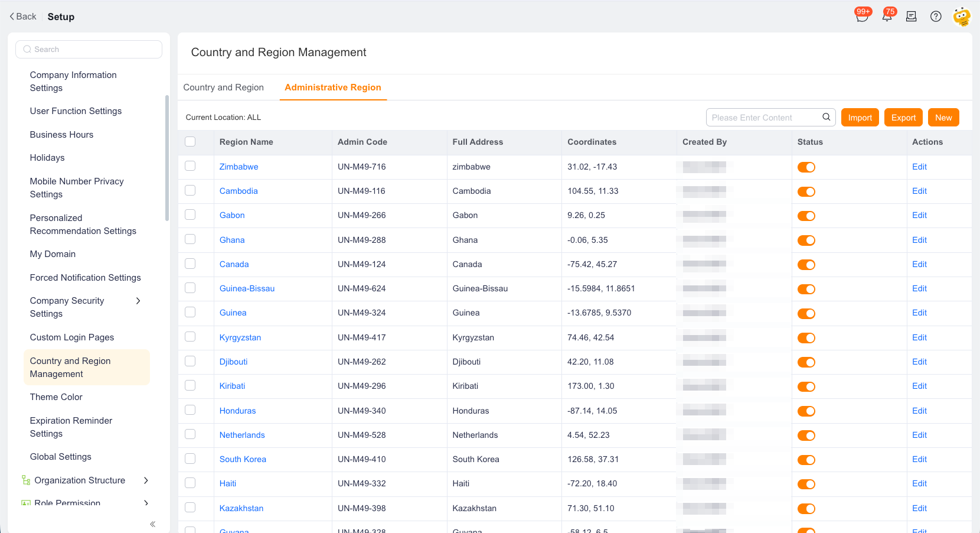Focus the sidebar Search field
This screenshot has height=533, width=980.
(89, 49)
